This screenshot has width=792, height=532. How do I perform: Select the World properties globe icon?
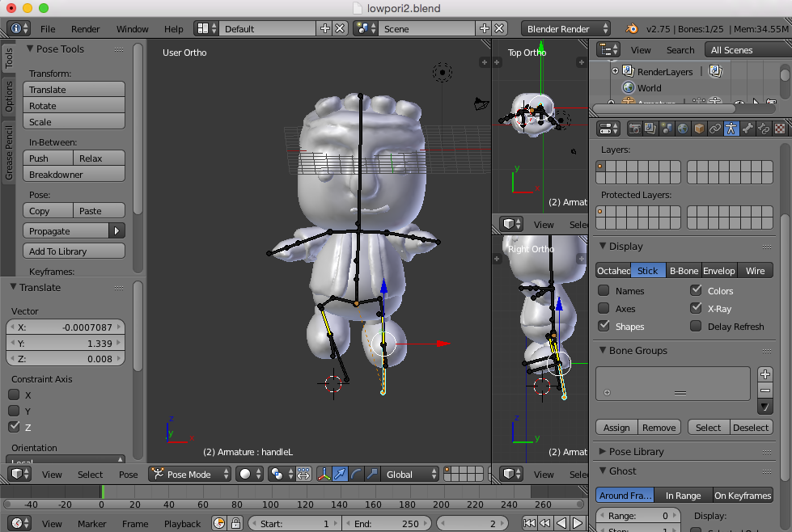coord(683,129)
